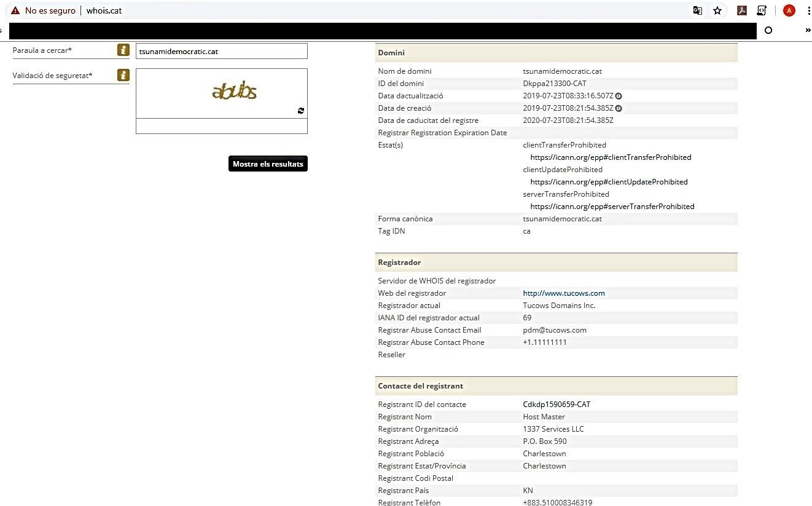Click the 'Registrant Codi Postal' label
812x506 pixels.
415,478
